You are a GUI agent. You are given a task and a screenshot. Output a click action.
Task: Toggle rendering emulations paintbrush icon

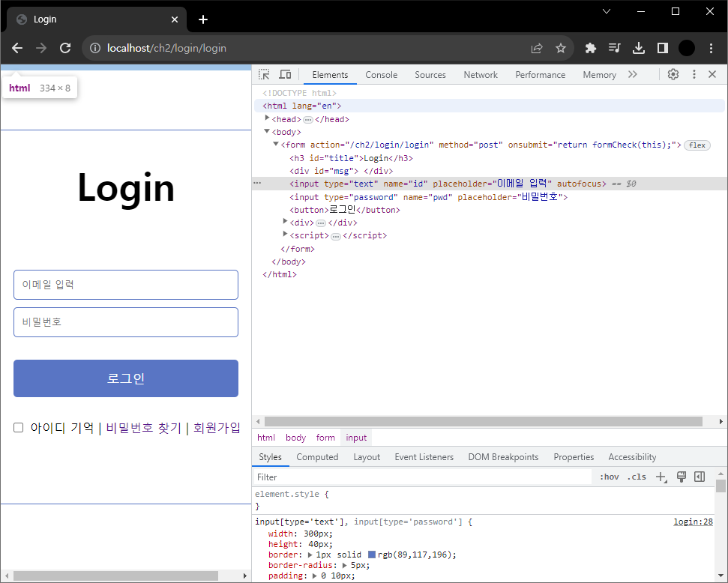681,477
